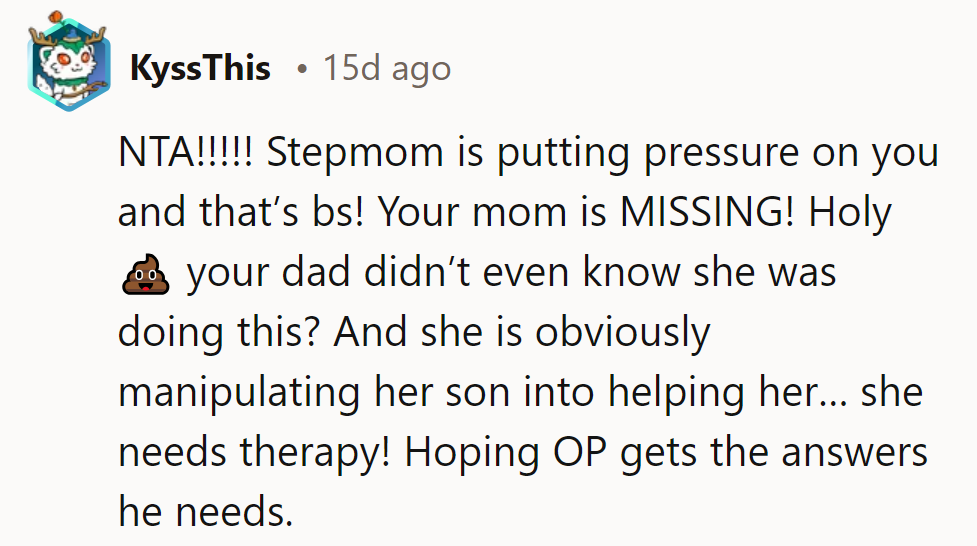977x546 pixels.
Task: Click the word OP in the comment
Action: [x=578, y=451]
